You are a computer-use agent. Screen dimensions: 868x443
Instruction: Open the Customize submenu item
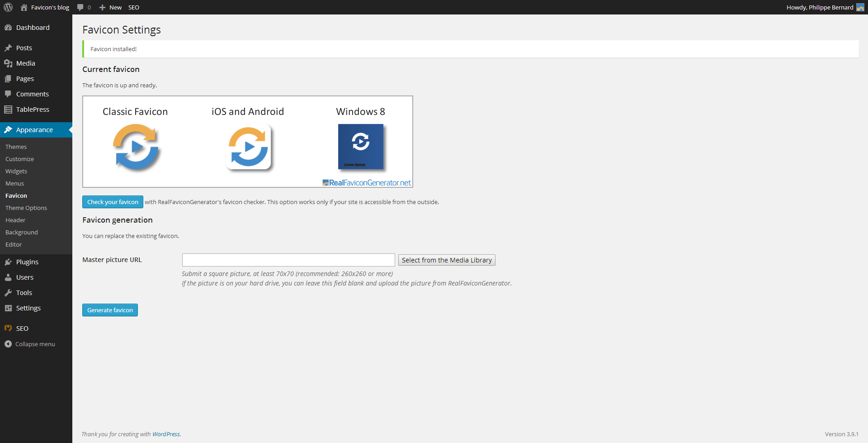(x=19, y=159)
